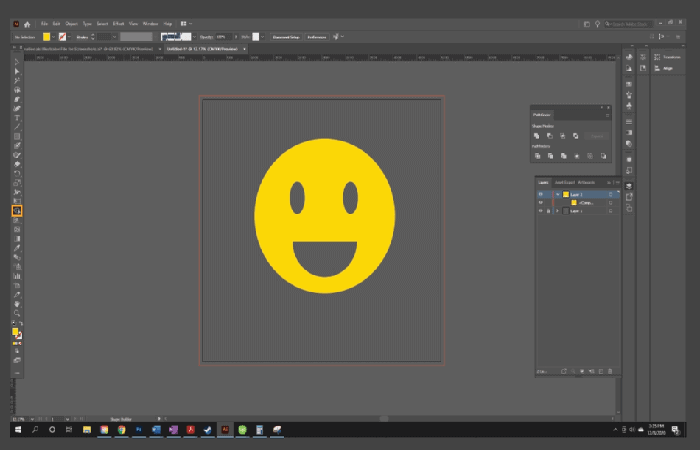Select the Paintbrush tool
Screen dimensions: 700x450
pyautogui.click(x=17, y=146)
